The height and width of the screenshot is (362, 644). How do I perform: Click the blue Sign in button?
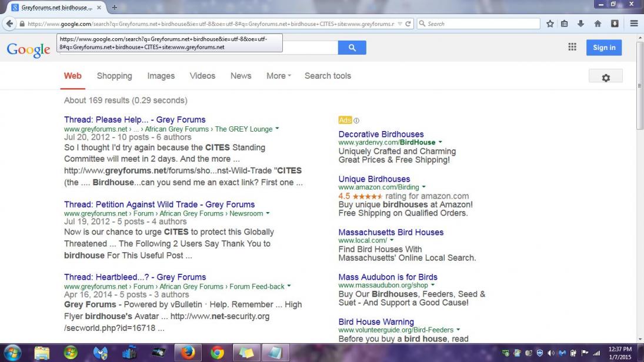[x=604, y=48]
